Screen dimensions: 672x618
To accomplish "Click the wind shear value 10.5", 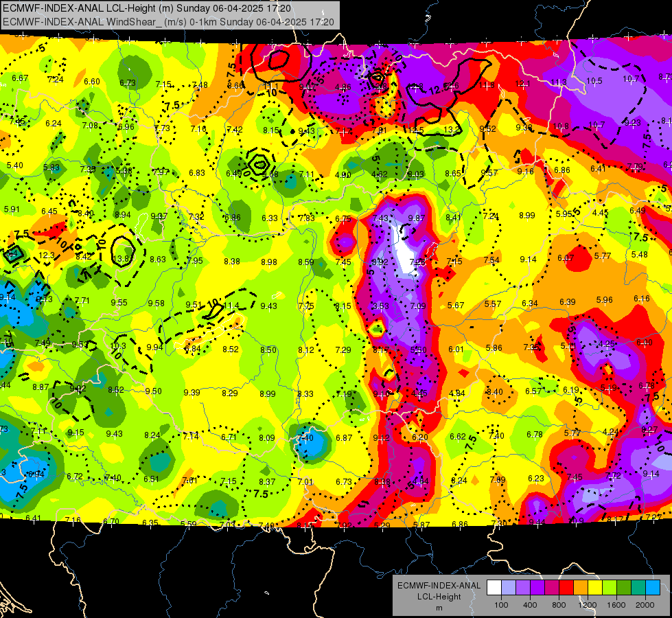I will [x=594, y=80].
